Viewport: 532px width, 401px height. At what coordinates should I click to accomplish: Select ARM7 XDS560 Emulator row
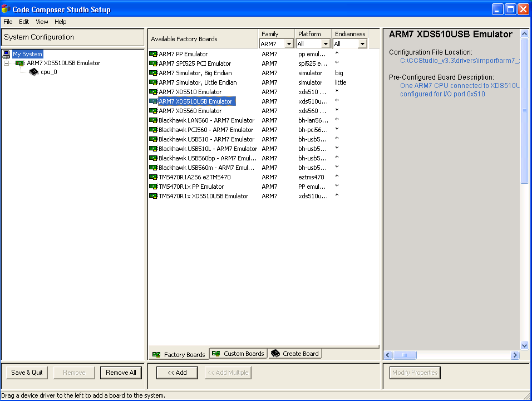(264, 111)
